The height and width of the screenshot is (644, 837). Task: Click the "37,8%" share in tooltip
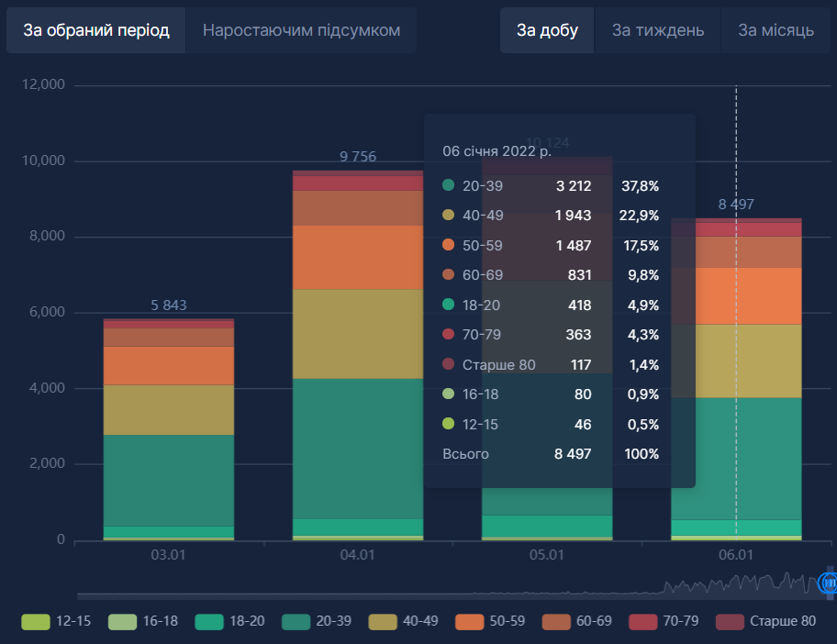pyautogui.click(x=640, y=186)
